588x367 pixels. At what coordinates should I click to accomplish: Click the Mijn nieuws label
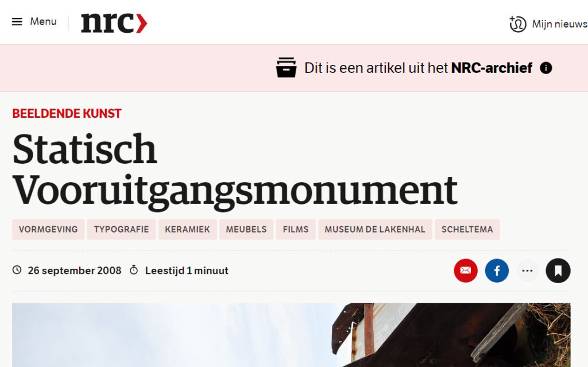coord(559,24)
